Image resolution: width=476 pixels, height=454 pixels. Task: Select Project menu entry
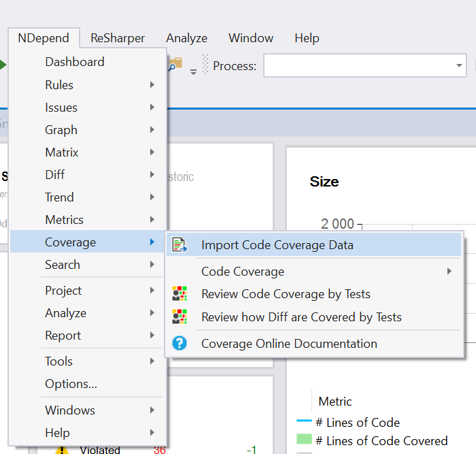[x=88, y=291]
